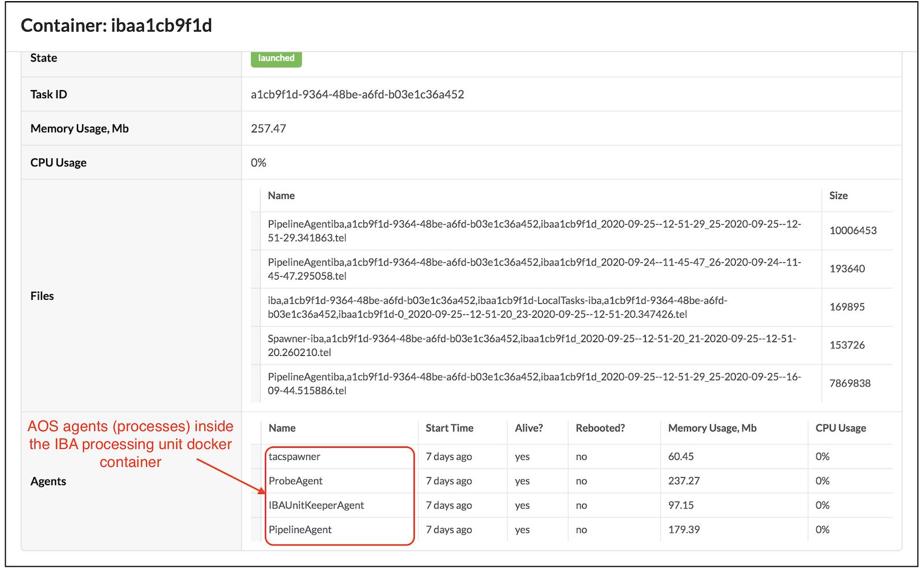Select the PipelineAgent file ending 45-47.295058.tel
The height and width of the screenshot is (569, 924).
534,269
